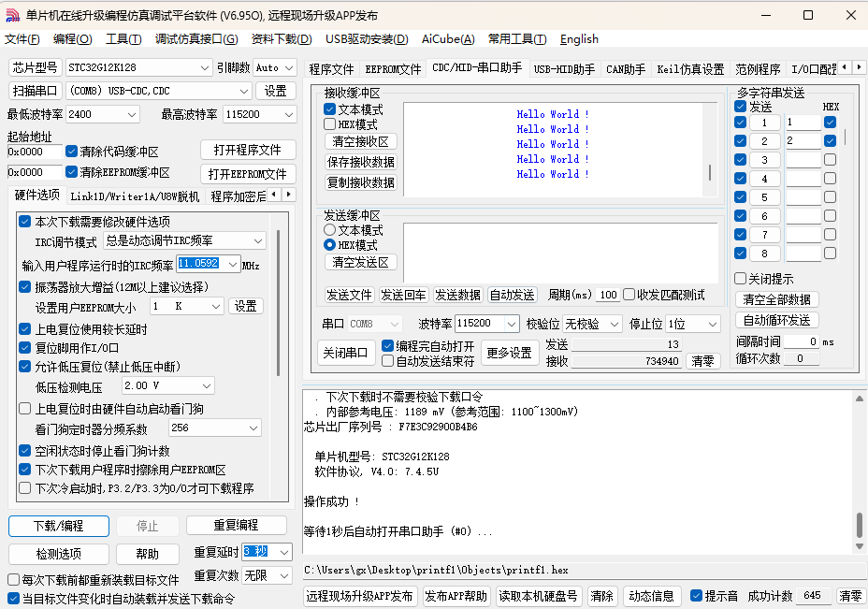Click the send buffer text area
Screen dimensions: 868x609
point(560,253)
